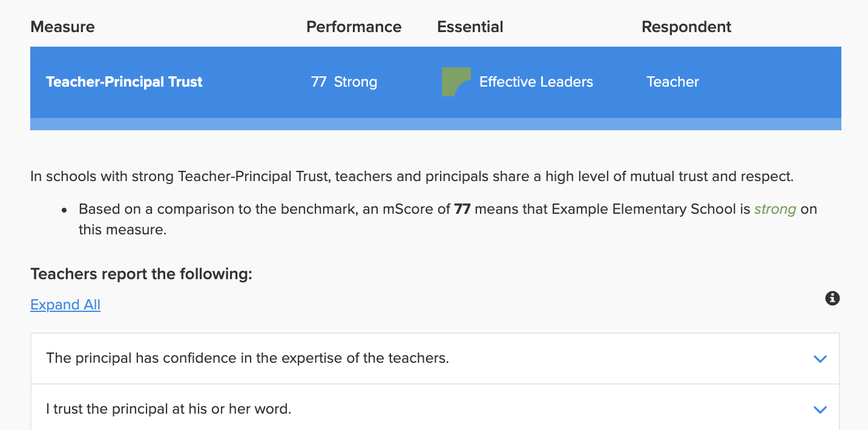The height and width of the screenshot is (430, 868).
Task: Expand the 'I trust the principal' chevron
Action: pos(820,409)
